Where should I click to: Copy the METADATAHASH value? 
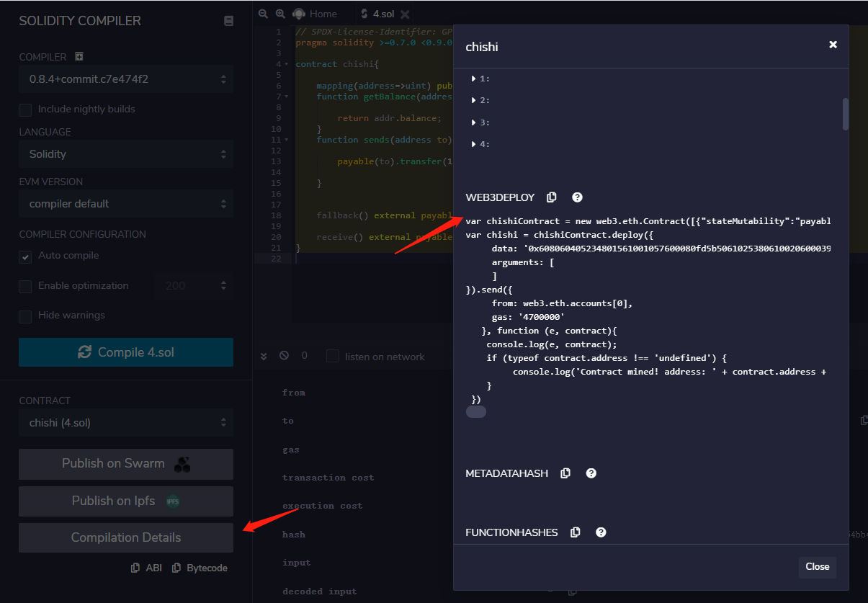(565, 473)
